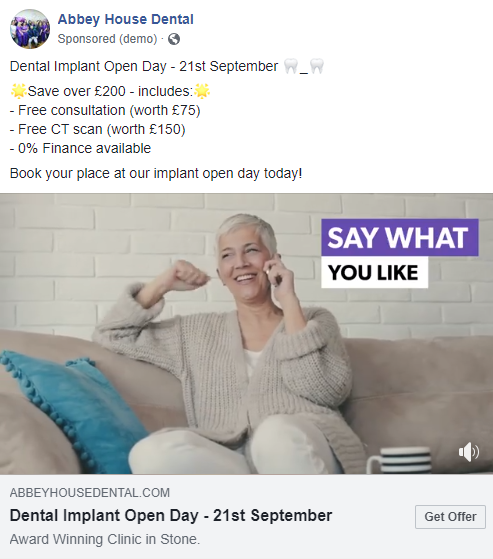Click the Award Winning Clinic in Stone text
The height and width of the screenshot is (559, 493).
coord(105,539)
